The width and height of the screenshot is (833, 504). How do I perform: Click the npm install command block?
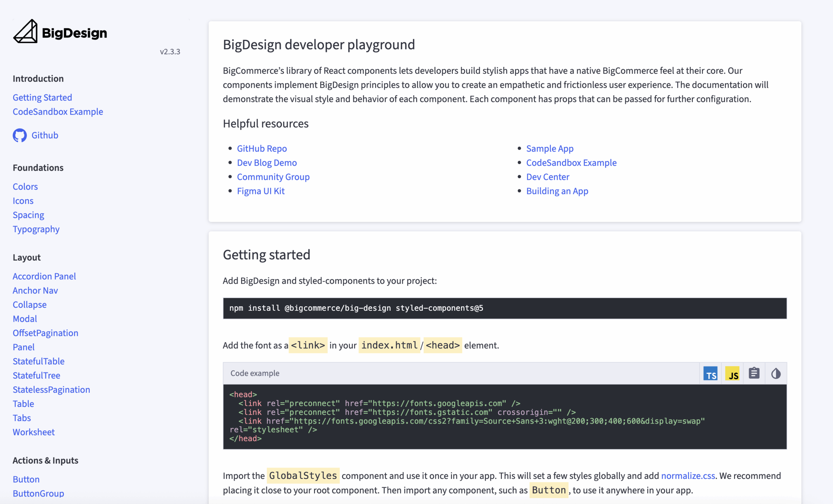coord(504,308)
